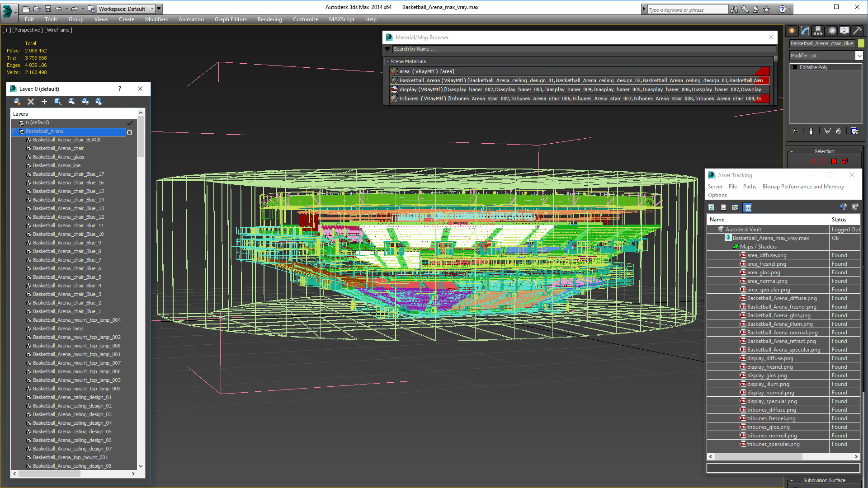Image resolution: width=868 pixels, height=488 pixels.
Task: Open the Hierarchy tab in command panel
Action: tap(818, 31)
